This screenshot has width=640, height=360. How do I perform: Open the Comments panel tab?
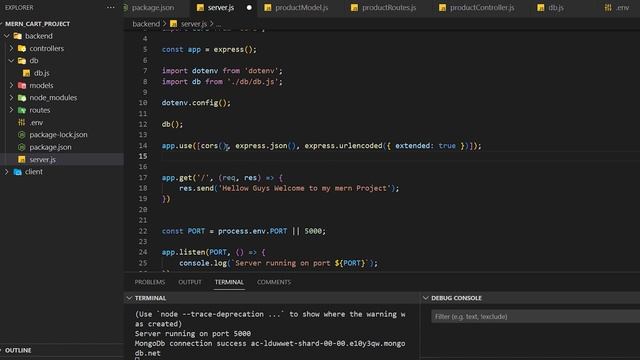[x=274, y=282]
